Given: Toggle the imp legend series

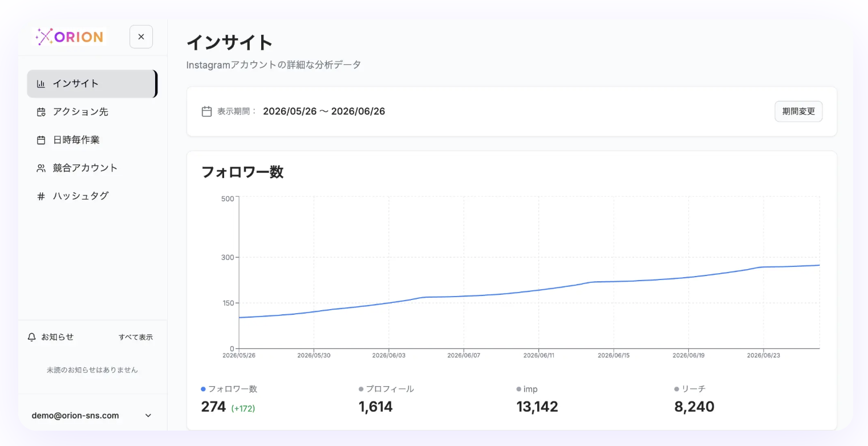Looking at the screenshot, I should pos(527,389).
